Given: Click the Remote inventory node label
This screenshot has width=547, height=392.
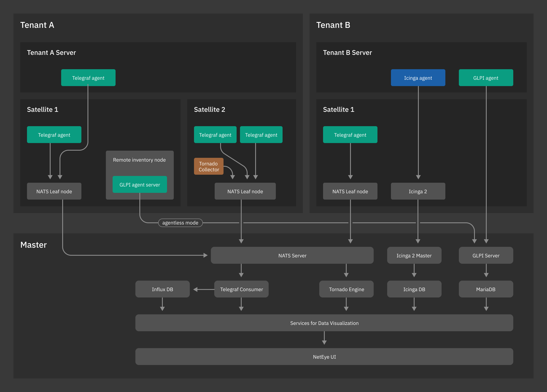Looking at the screenshot, I should (139, 160).
